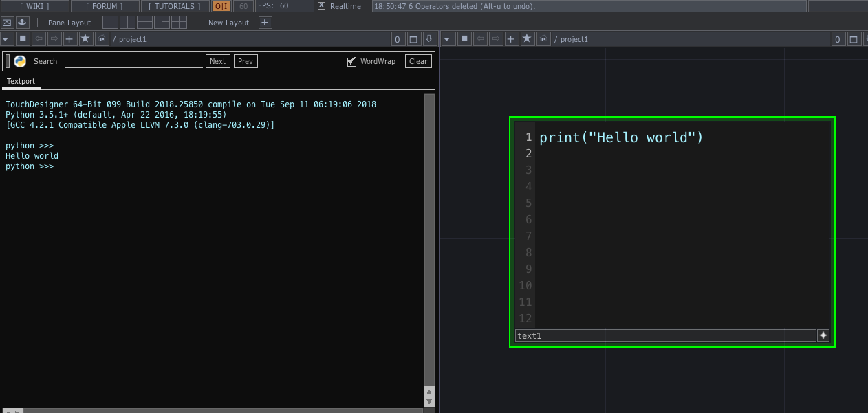Clear the Textport output with the Clear button

pyautogui.click(x=418, y=61)
